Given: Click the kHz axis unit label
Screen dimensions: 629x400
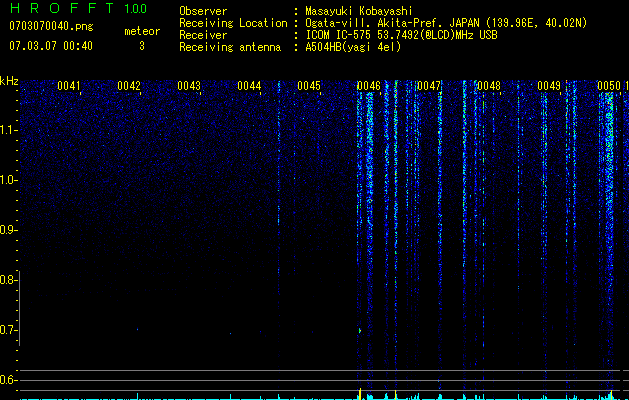Looking at the screenshot, I should pos(9,81).
